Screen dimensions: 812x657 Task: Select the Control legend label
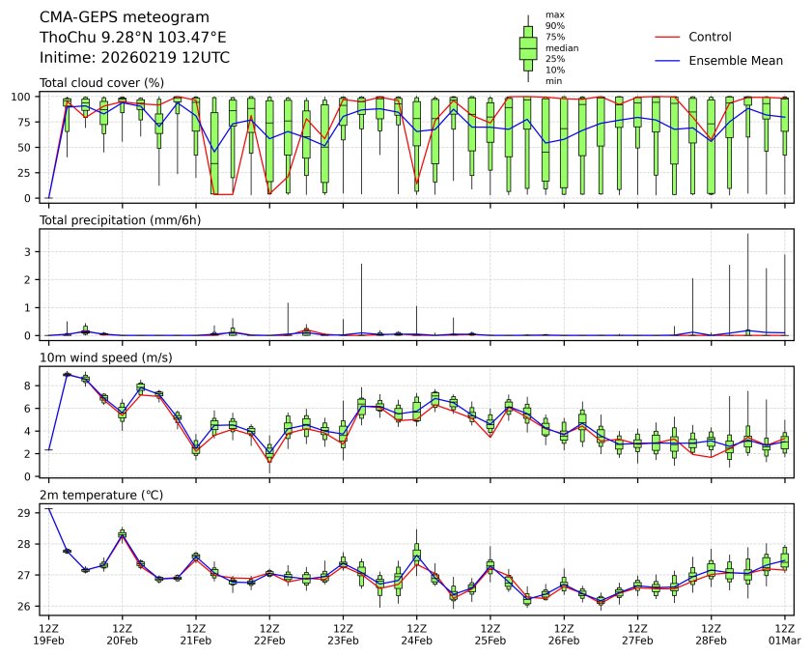point(710,37)
